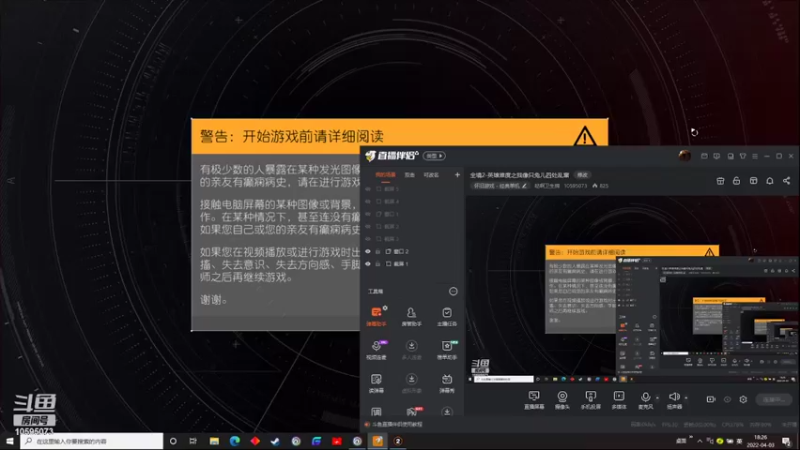Click the share icon in stream header

(x=786, y=181)
